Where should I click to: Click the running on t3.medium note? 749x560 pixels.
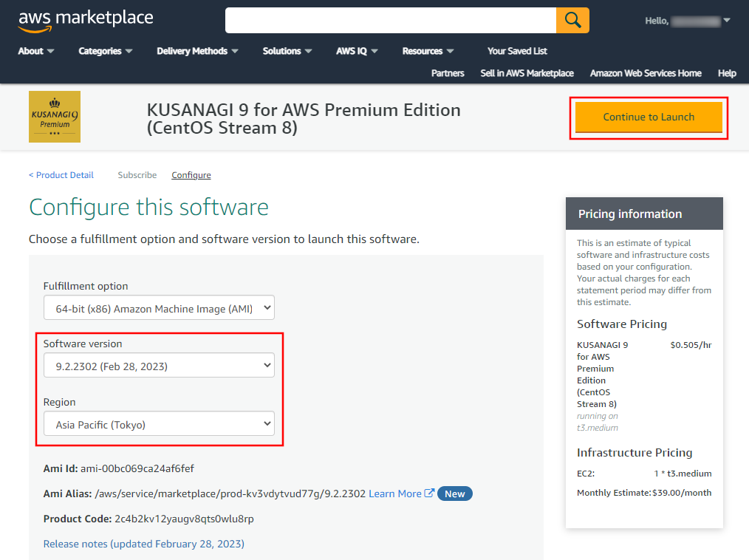(598, 422)
